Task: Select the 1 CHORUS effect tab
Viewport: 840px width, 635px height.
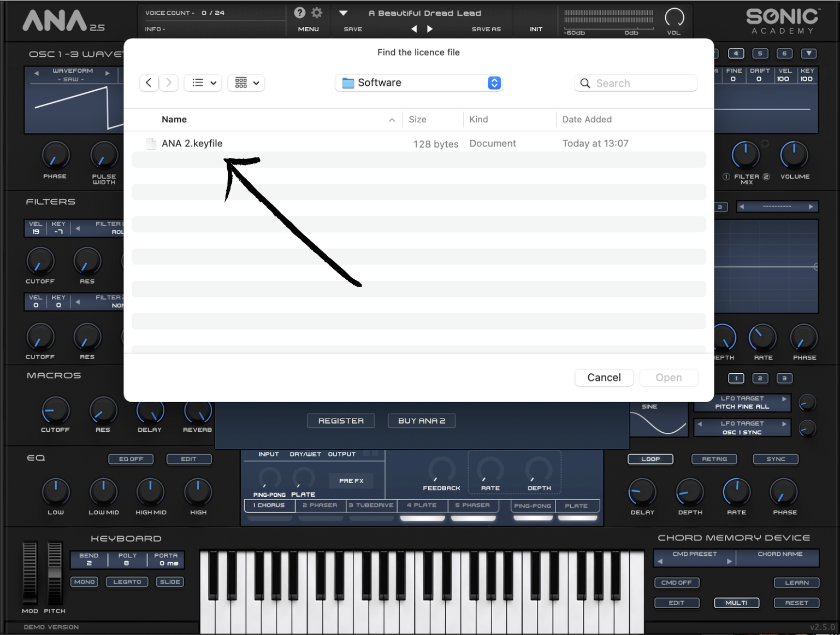Action: click(269, 505)
